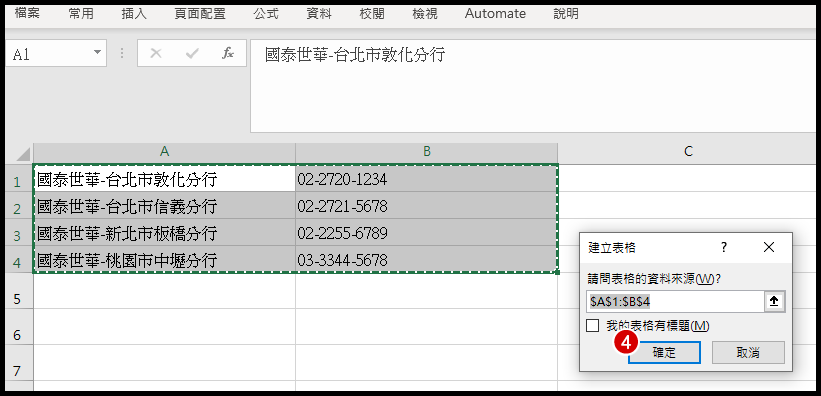
Task: Click the collapse dialog range selector icon
Action: click(x=775, y=302)
